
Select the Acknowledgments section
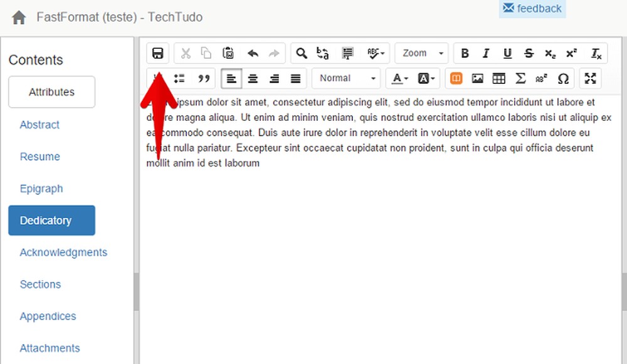63,252
